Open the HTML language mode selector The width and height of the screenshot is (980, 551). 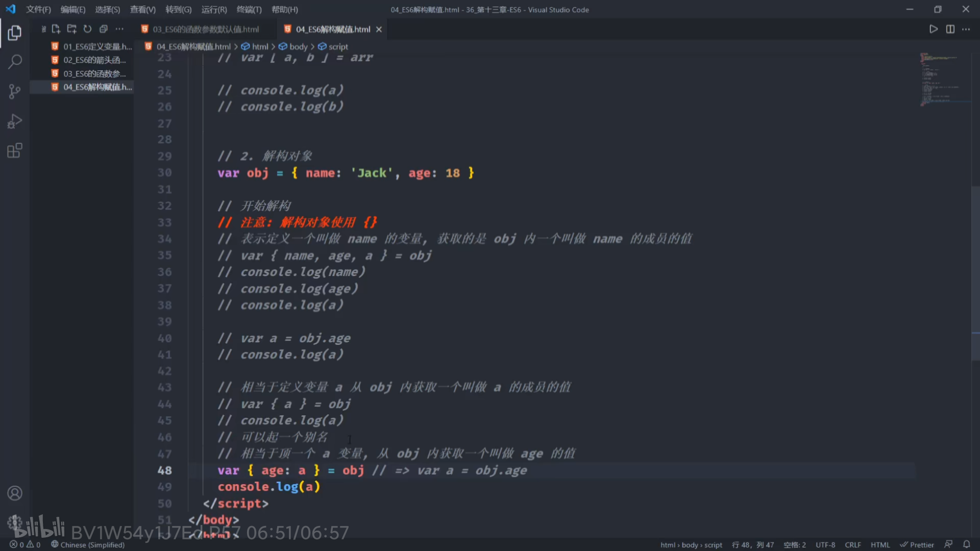click(x=880, y=544)
